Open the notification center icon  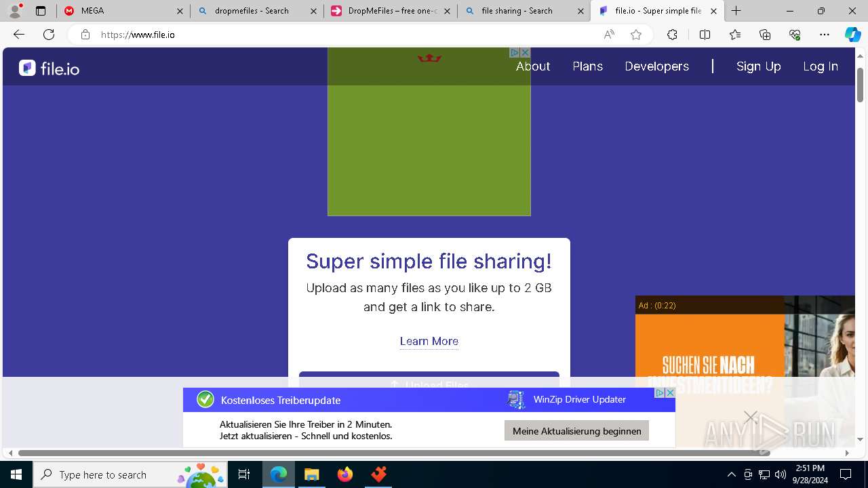(x=846, y=474)
